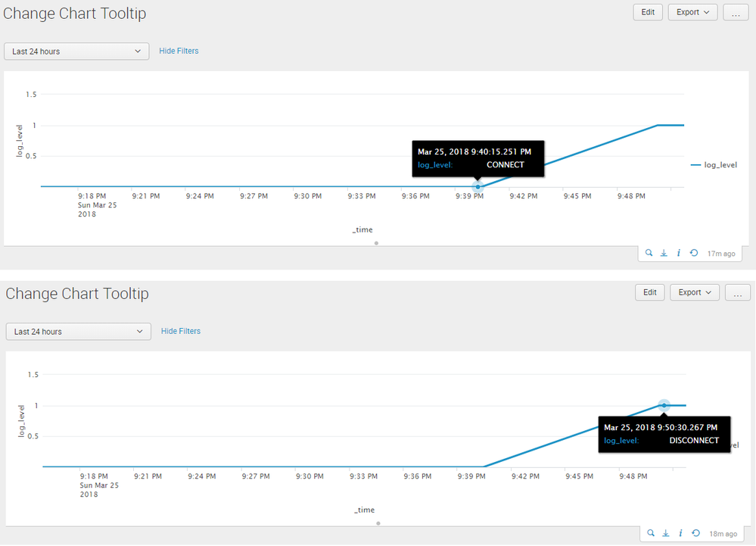The height and width of the screenshot is (546, 756).
Task: Click refresh icon in top panel
Action: tap(694, 253)
